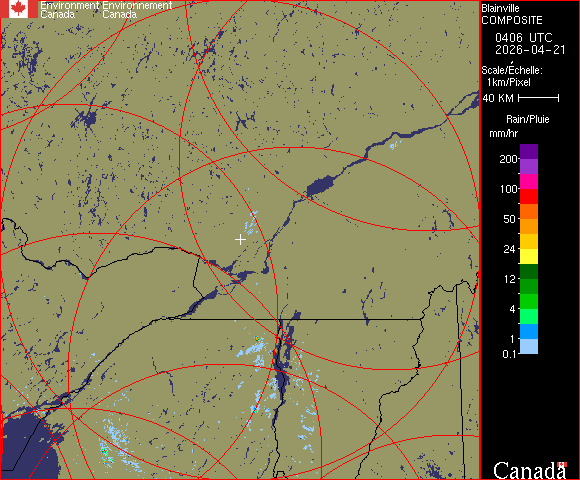Click the 0406 UTC timestamp
This screenshot has height=480, width=580.
(x=523, y=38)
